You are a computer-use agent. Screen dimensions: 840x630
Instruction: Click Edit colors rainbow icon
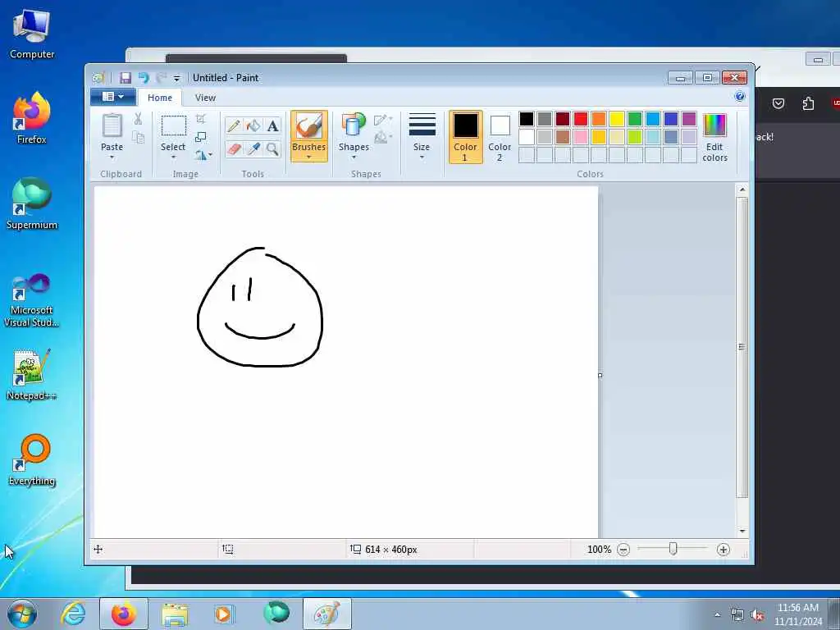point(714,126)
